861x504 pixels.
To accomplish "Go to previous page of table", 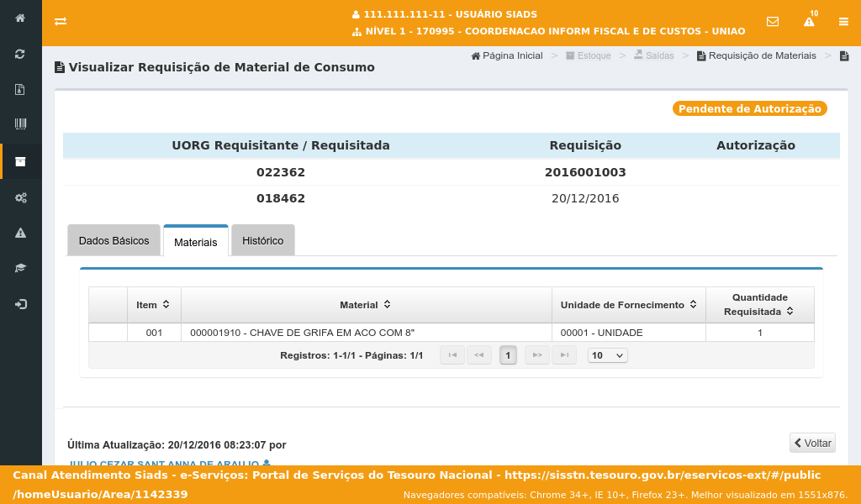I will [478, 355].
